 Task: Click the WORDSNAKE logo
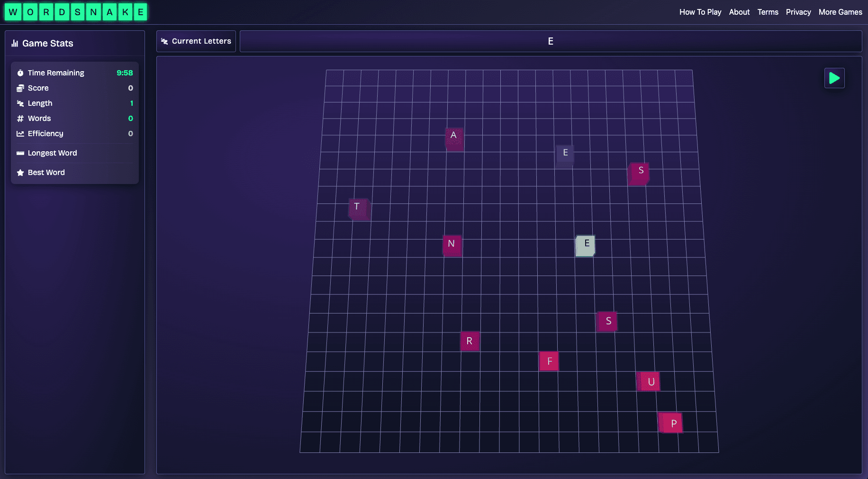(76, 12)
